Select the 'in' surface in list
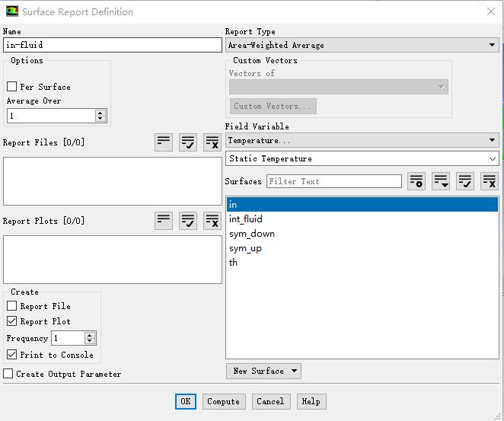 point(362,204)
